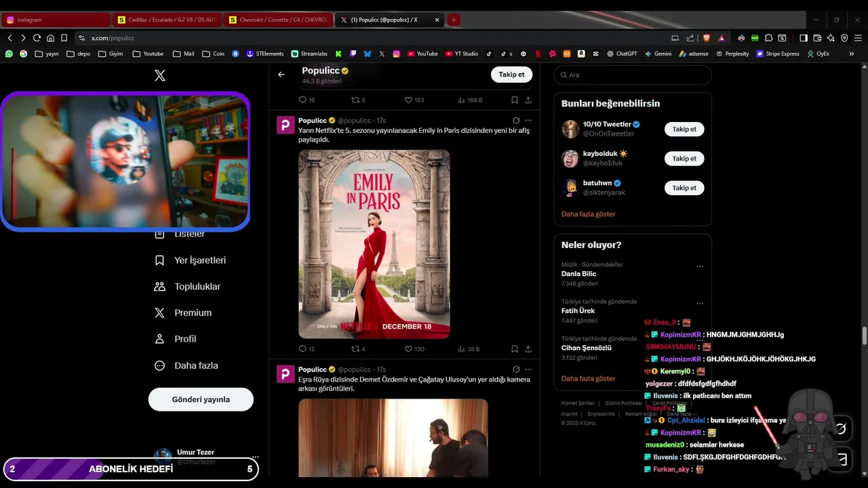Image resolution: width=868 pixels, height=488 pixels.
Task: Open the Coin bookmarks folder
Action: tap(213, 54)
